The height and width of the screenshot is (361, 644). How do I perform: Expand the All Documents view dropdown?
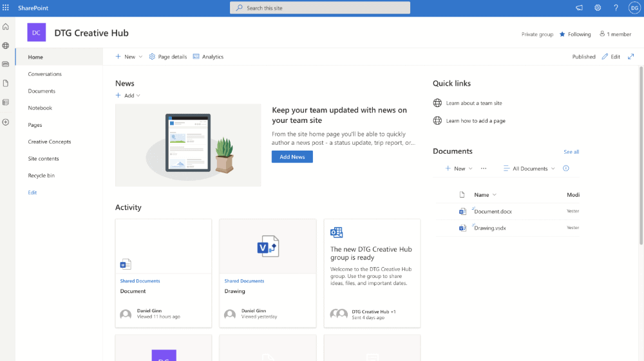[x=529, y=168]
